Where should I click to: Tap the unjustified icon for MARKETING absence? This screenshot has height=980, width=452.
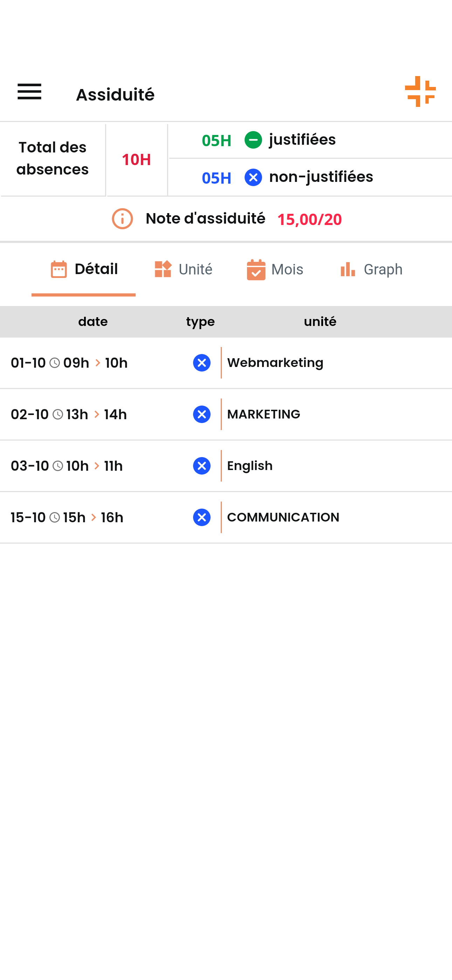click(x=202, y=414)
